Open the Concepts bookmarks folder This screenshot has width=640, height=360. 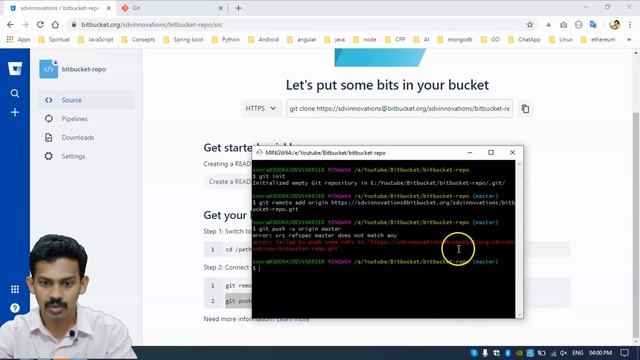139,40
